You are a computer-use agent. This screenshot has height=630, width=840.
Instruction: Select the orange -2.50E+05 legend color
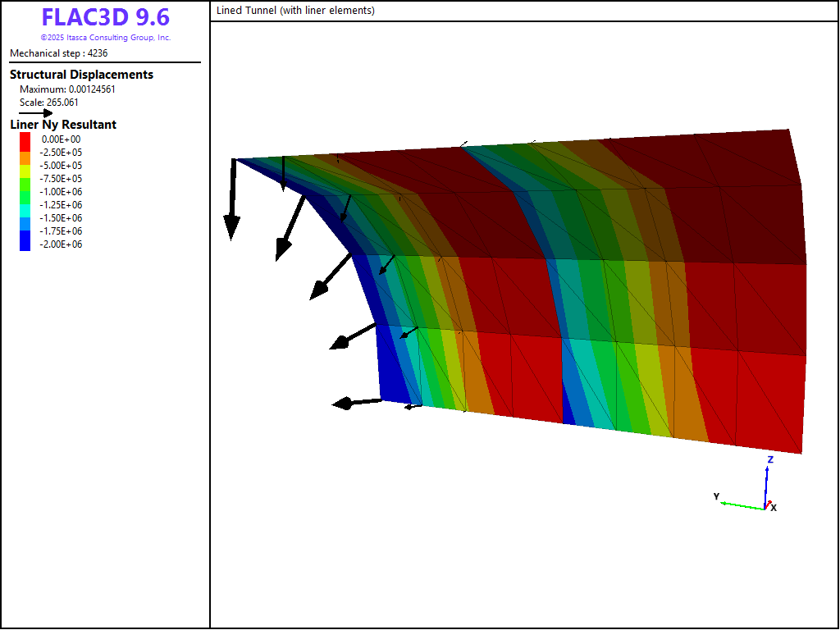[25, 152]
